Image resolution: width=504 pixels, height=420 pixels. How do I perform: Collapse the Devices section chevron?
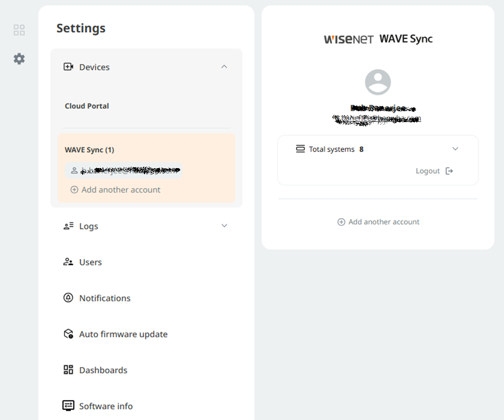point(224,67)
